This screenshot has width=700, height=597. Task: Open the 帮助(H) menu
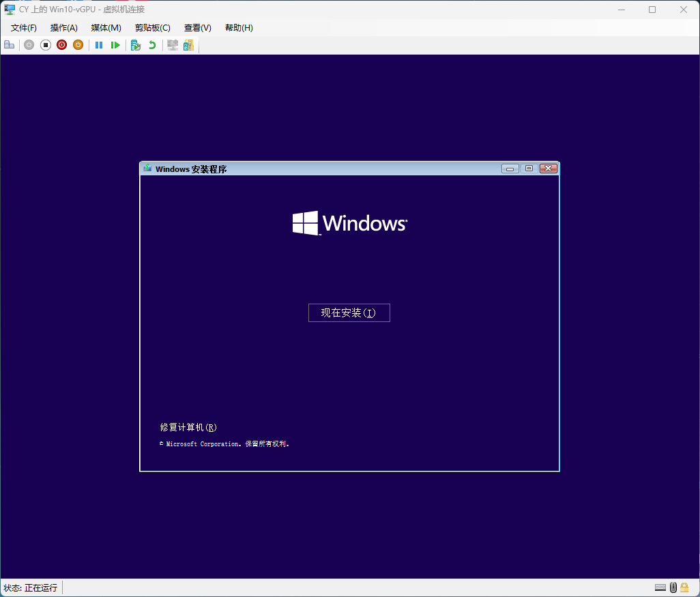click(239, 28)
